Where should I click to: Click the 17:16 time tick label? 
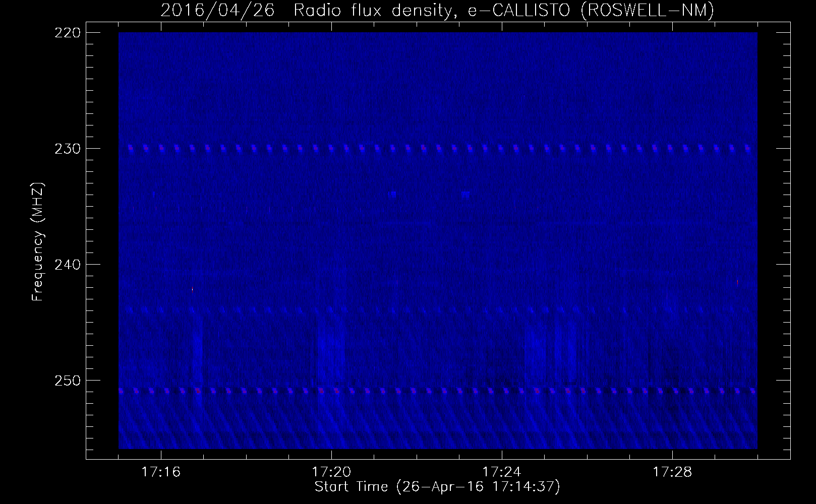(x=161, y=472)
